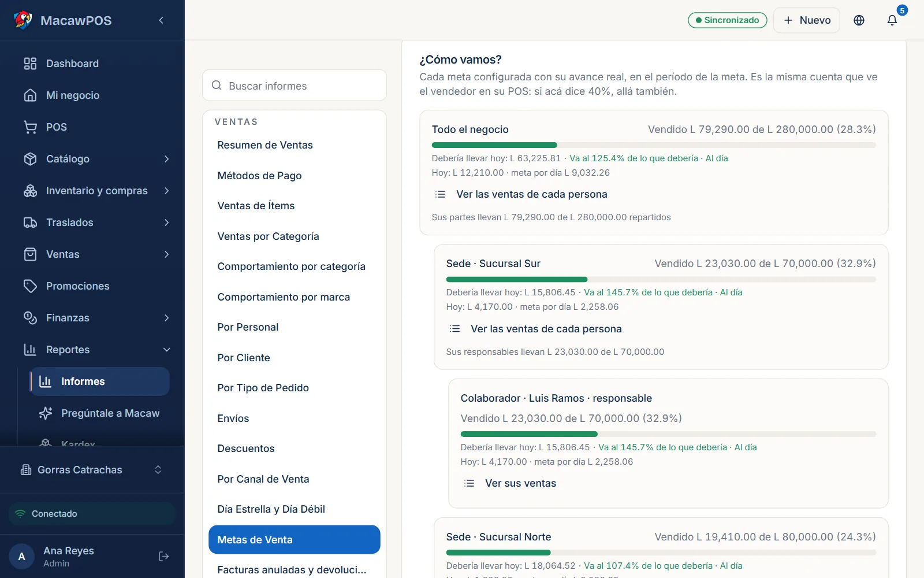Expand the Traslados submenu chevron
924x578 pixels.
[x=167, y=223]
